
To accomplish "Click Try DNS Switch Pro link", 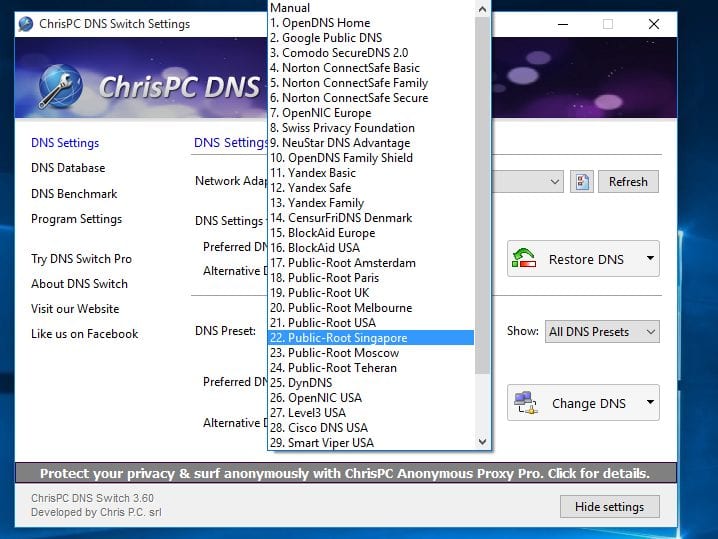I will pyautogui.click(x=82, y=259).
